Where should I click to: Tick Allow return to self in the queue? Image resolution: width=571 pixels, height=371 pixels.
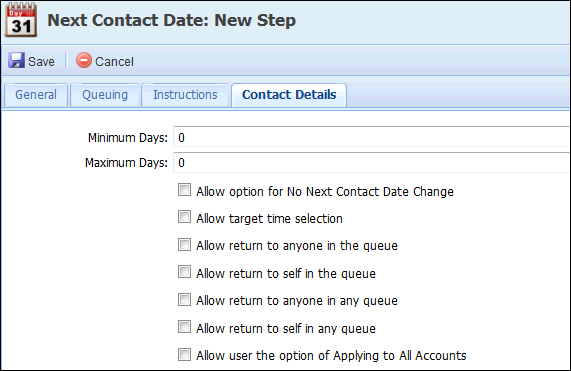click(x=184, y=272)
